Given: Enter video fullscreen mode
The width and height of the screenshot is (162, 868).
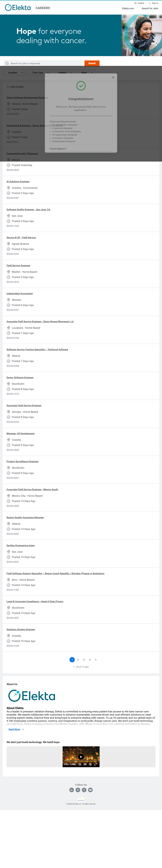Looking at the screenshot, I should tap(95, 764).
